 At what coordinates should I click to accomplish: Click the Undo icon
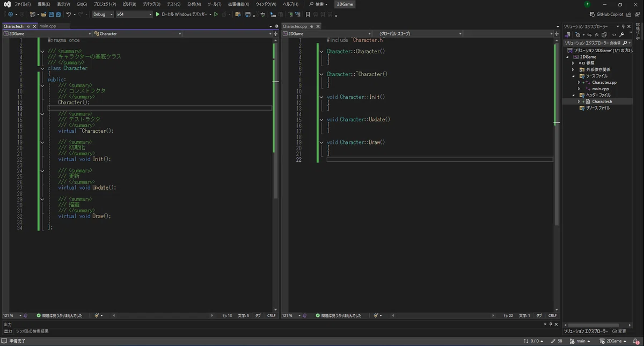69,15
